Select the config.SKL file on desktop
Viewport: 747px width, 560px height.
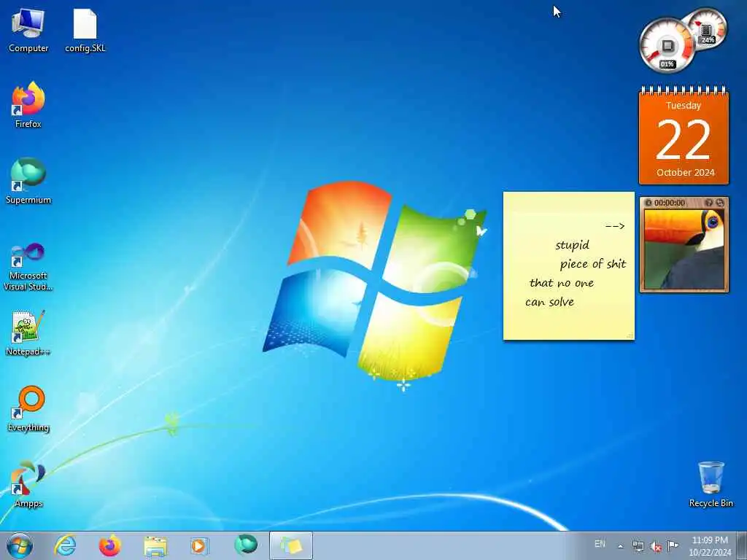point(85,30)
